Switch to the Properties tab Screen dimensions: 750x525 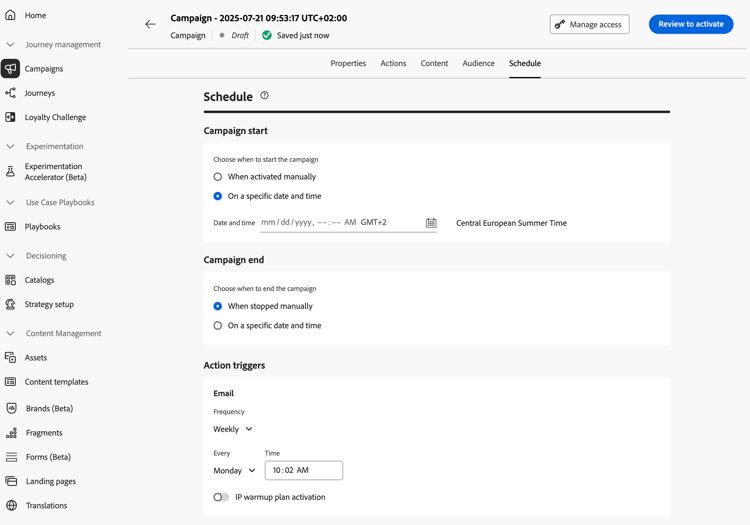[x=348, y=63]
